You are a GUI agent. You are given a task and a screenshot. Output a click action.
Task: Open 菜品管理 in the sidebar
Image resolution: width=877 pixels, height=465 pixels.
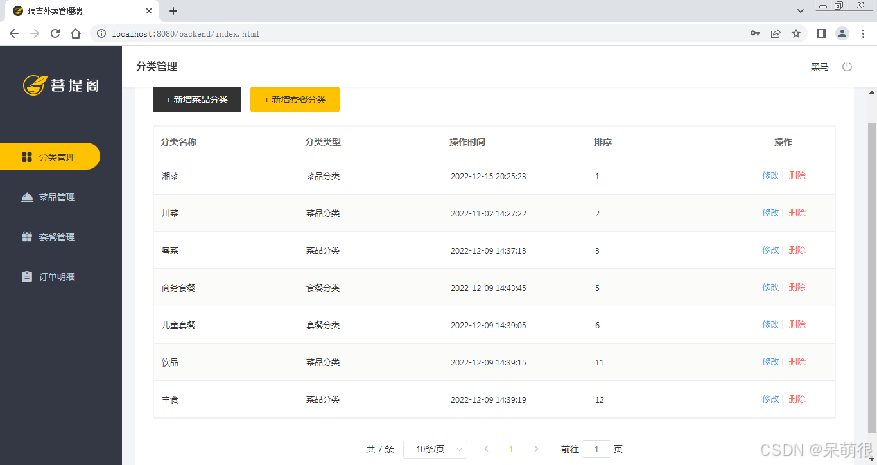(48, 197)
